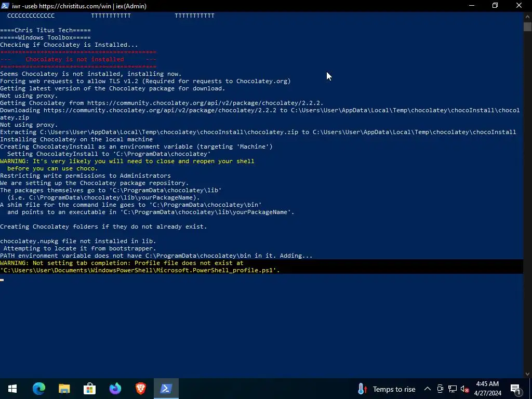Click the '=====Windows Toolbox=====' line
Viewport: 532px width, 399px height.
46,37
